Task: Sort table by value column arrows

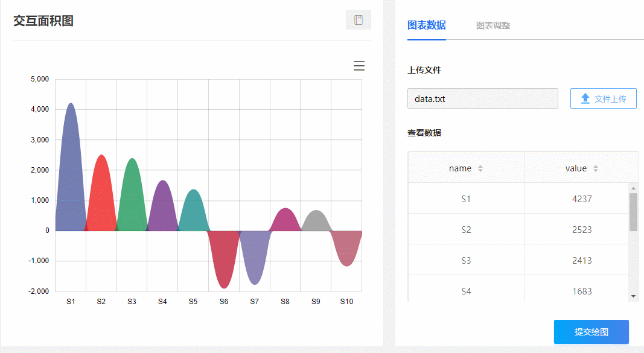Action: click(596, 169)
